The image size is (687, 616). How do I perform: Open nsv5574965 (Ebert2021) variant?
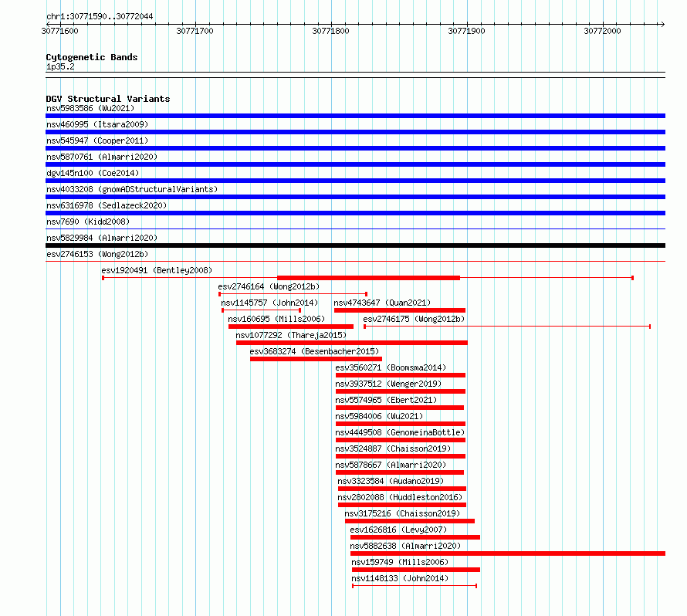click(x=387, y=400)
